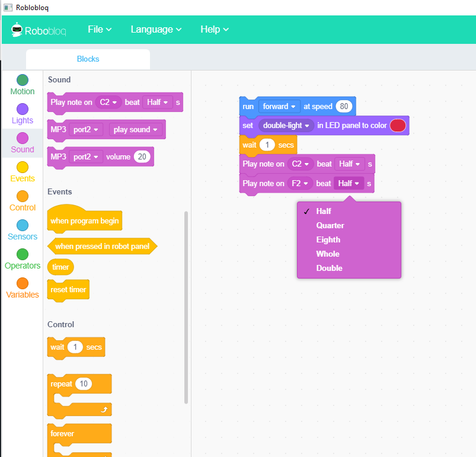Open the Sensors block category
The height and width of the screenshot is (457, 476).
pyautogui.click(x=23, y=225)
